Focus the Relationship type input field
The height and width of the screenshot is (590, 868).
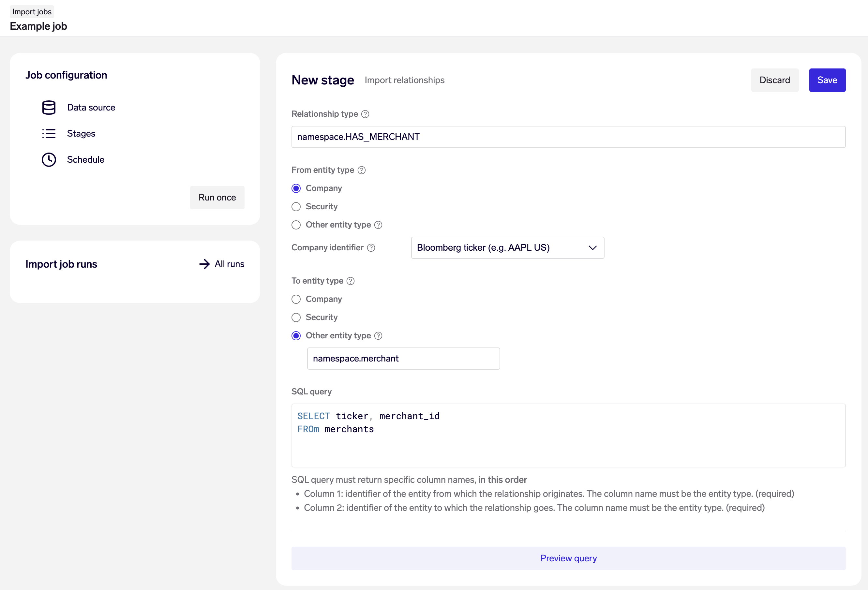coord(568,137)
